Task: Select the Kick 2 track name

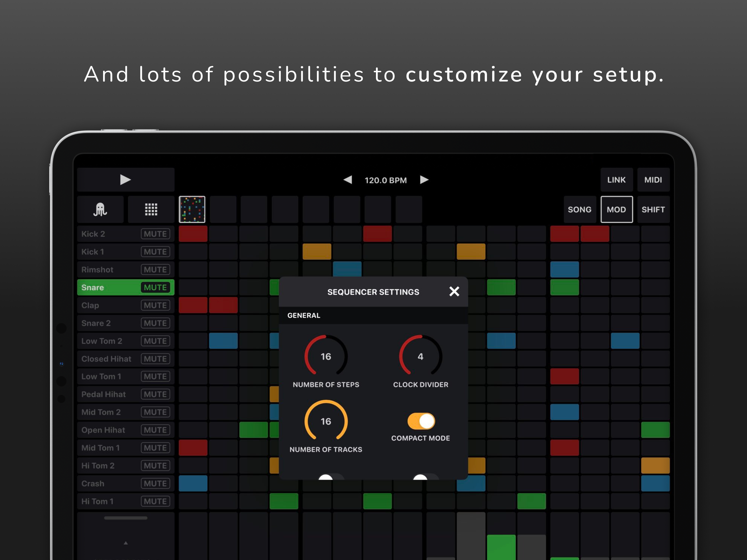Action: pos(93,234)
